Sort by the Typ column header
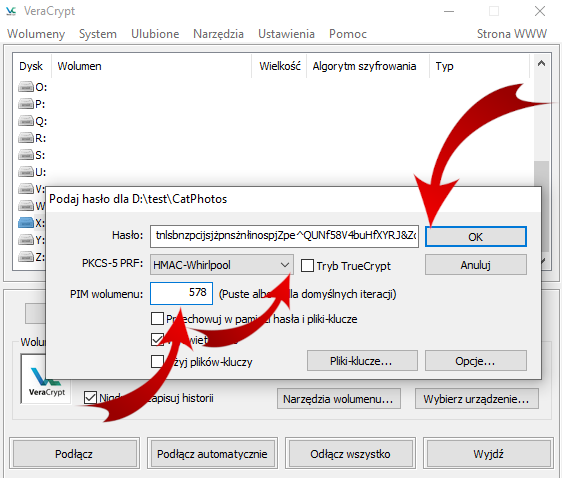562x478 pixels. 480,66
